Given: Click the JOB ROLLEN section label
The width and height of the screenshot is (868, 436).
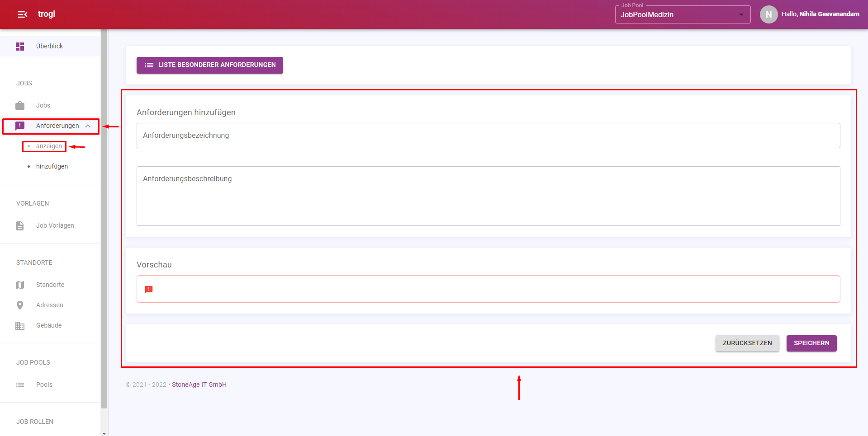Looking at the screenshot, I should 35,422.
